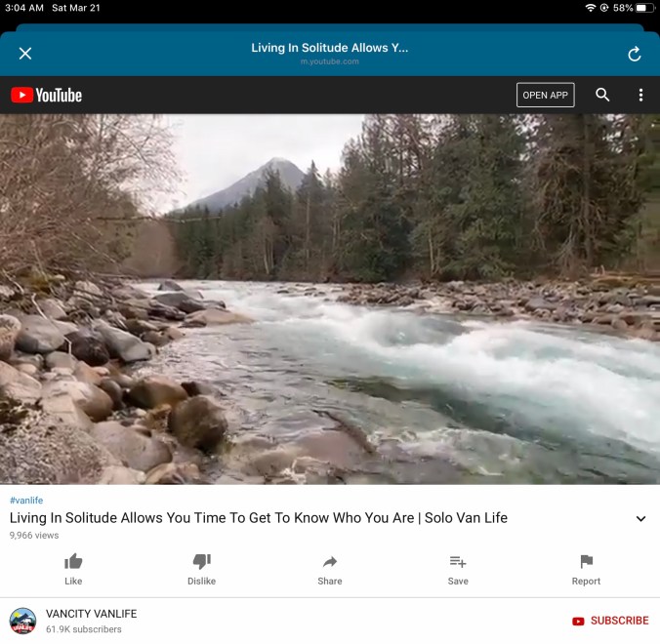Reload the YouTube page
The width and height of the screenshot is (660, 644).
coord(634,55)
